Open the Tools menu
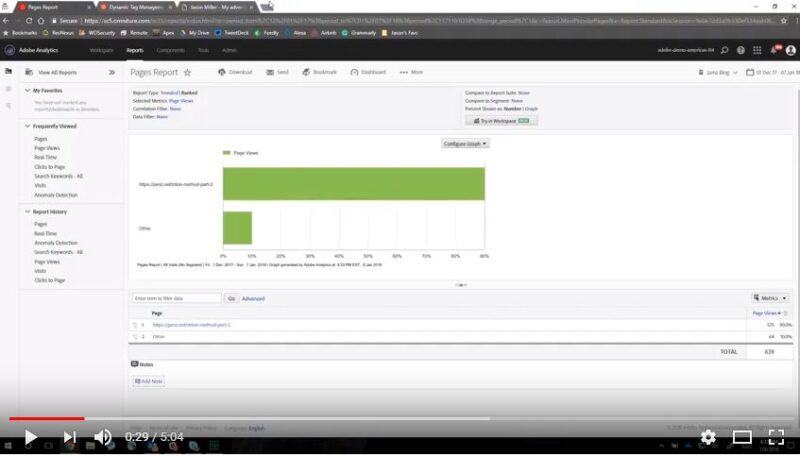Viewport: 800px width, 456px height. coord(203,50)
